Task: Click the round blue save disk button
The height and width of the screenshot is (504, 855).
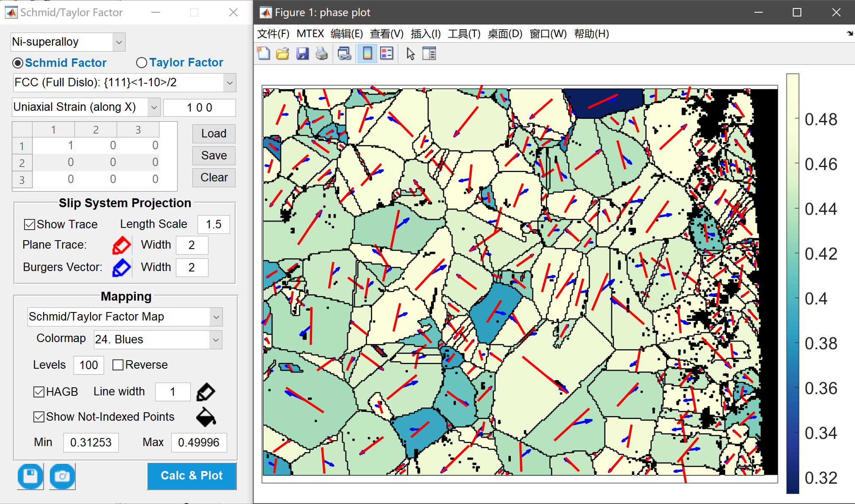Action: coord(30,476)
